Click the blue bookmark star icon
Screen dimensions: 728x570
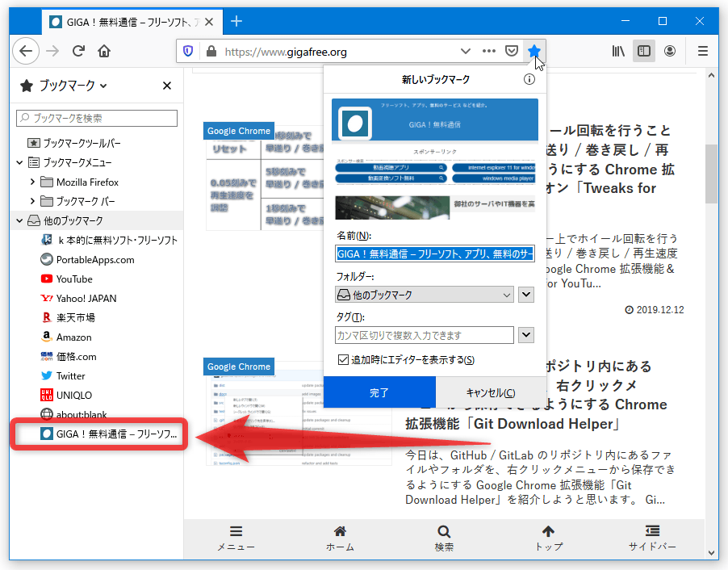(x=534, y=51)
